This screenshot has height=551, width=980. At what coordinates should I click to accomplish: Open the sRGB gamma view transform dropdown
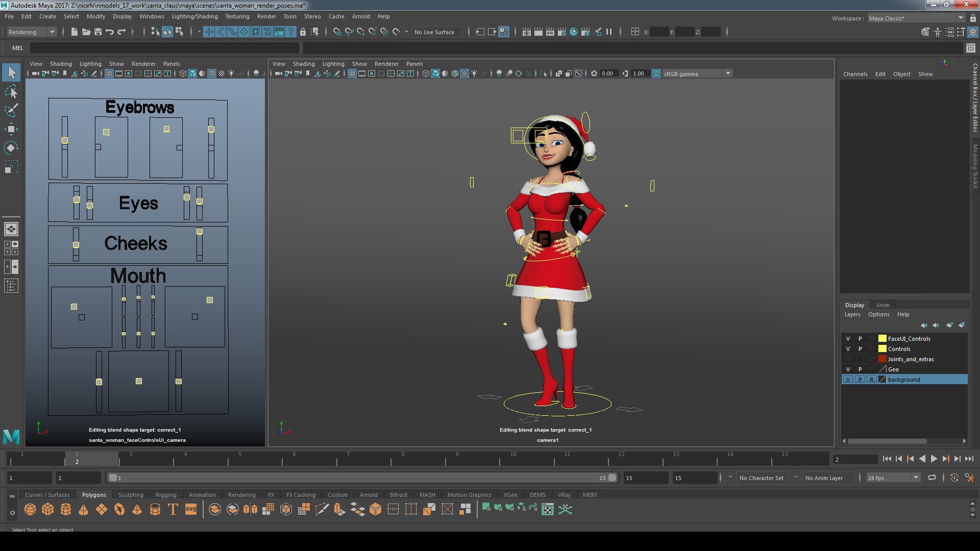pos(697,73)
